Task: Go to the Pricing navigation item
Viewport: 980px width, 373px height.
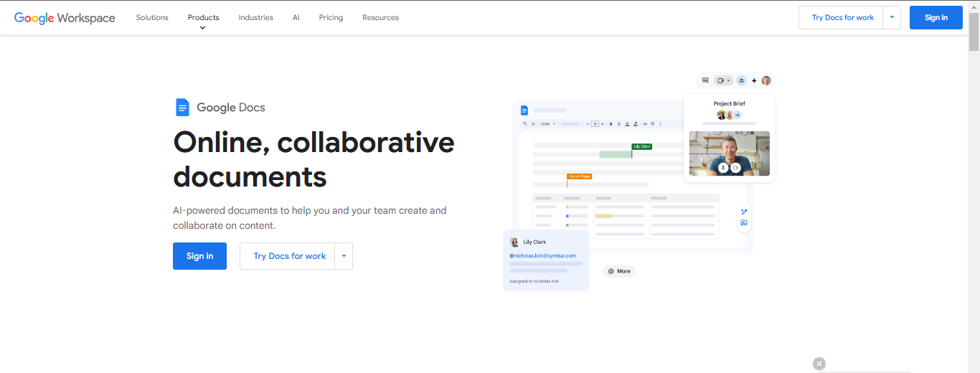Action: click(x=331, y=18)
